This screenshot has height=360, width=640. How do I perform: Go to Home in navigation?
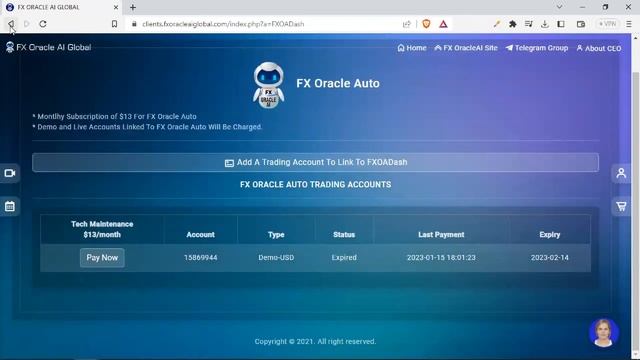(412, 48)
